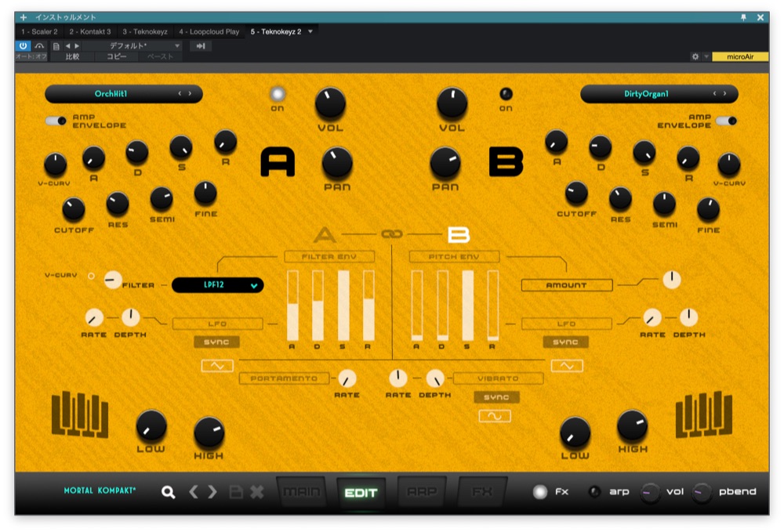Open the LPF12 filter type dropdown
The width and height of the screenshot is (784, 532).
click(218, 285)
